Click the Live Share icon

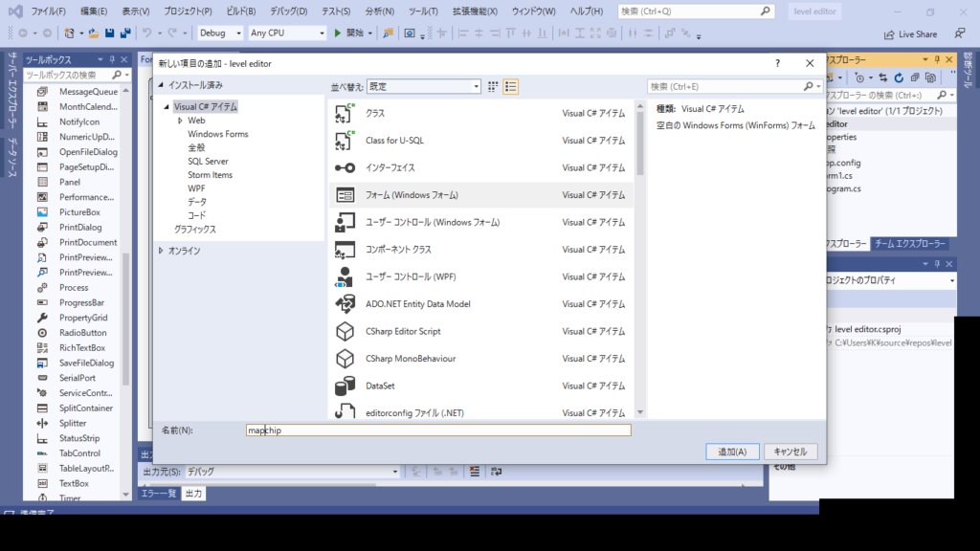pos(887,33)
